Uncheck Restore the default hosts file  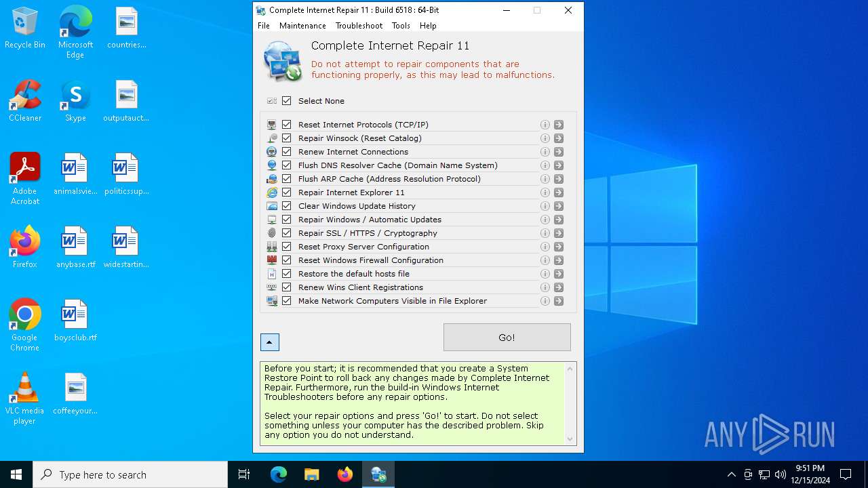[287, 274]
